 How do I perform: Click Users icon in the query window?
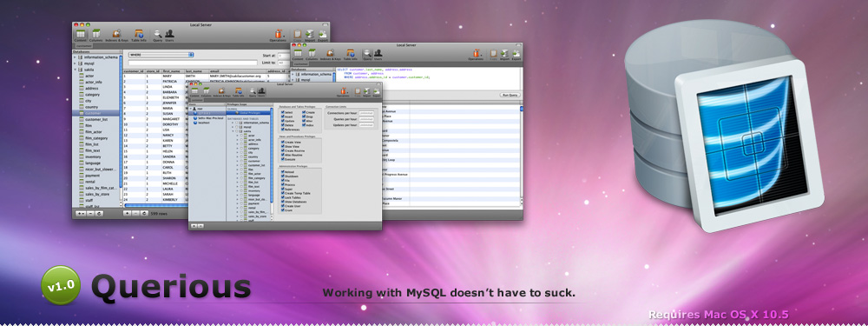pos(378,54)
